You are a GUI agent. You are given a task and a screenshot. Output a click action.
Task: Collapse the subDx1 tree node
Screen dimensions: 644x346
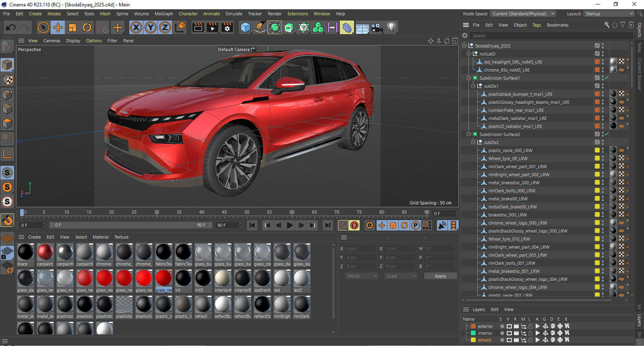point(473,86)
